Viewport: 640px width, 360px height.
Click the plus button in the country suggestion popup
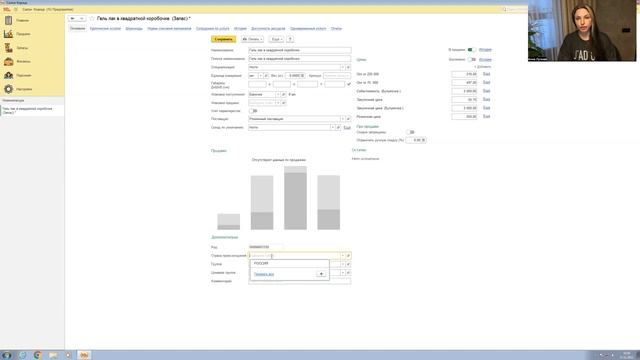(321, 274)
